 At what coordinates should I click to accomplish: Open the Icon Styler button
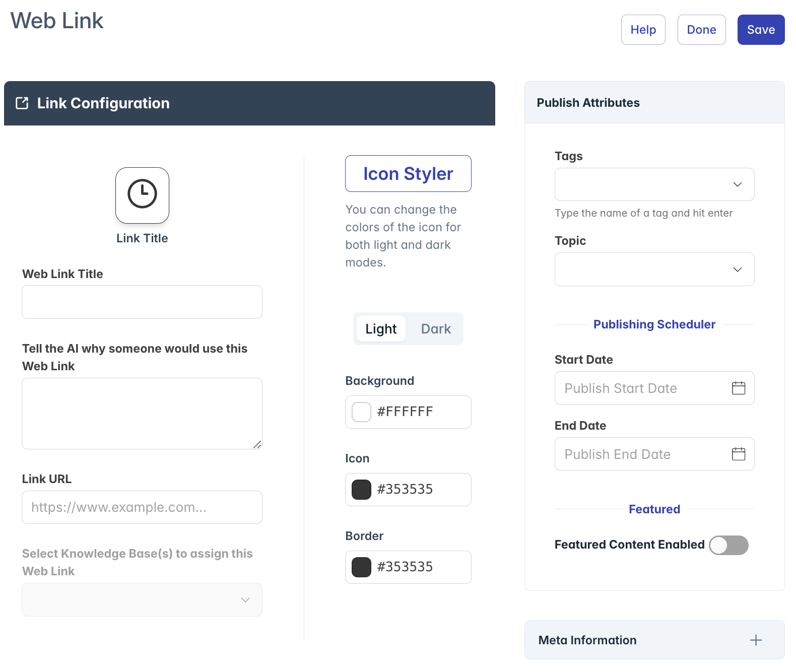408,174
